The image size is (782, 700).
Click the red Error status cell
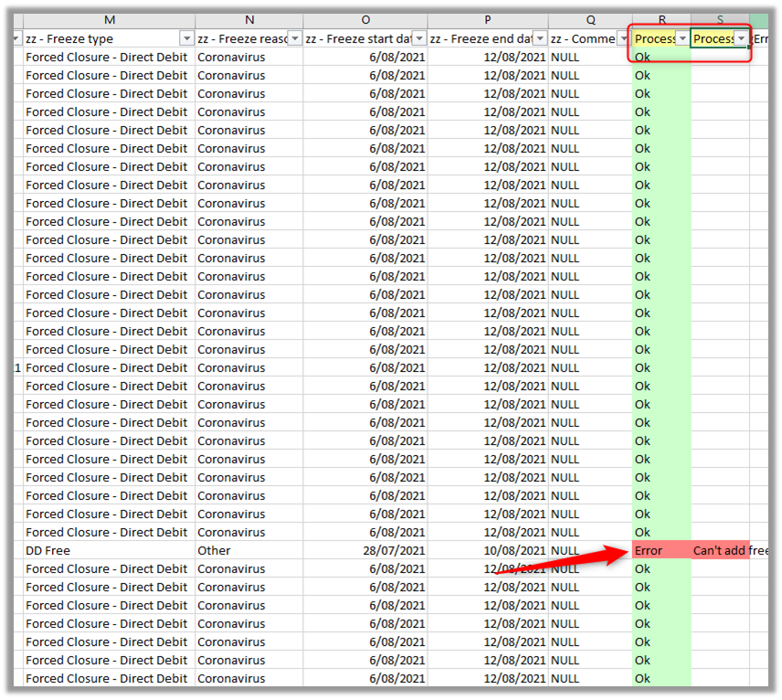(x=661, y=551)
